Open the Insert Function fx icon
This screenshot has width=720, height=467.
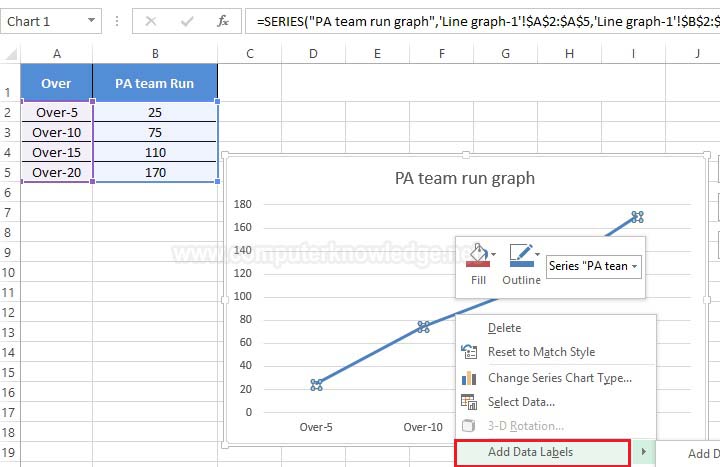[x=223, y=21]
